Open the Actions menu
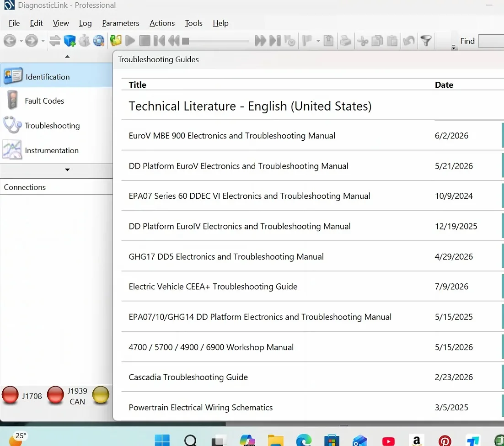Screen dimensions: 504x446 coord(162,23)
